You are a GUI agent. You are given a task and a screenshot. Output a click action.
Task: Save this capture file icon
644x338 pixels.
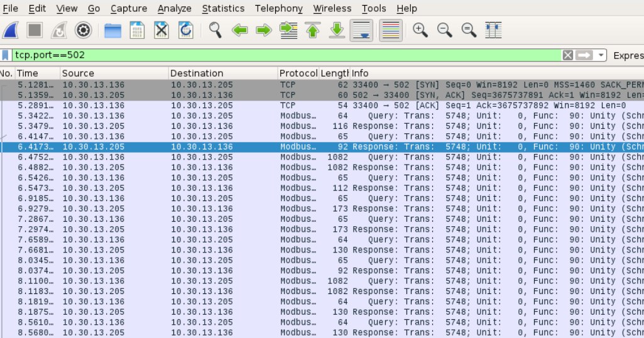pos(137,30)
